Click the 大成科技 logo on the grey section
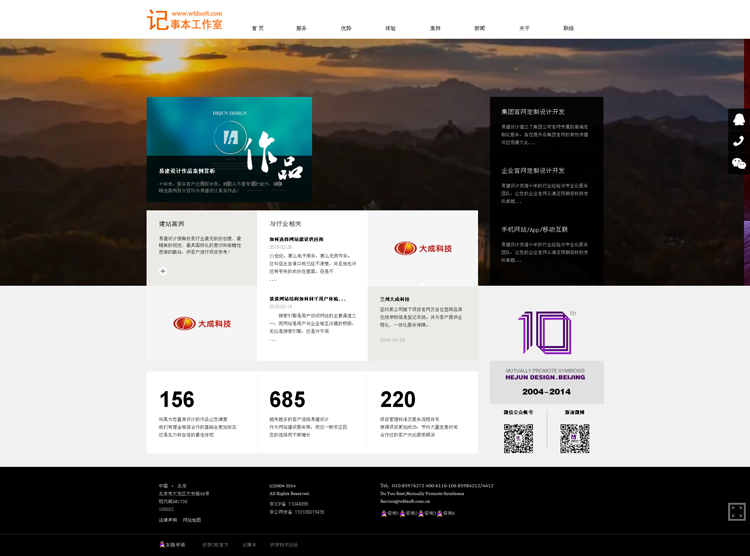The image size is (750, 556). [202, 323]
